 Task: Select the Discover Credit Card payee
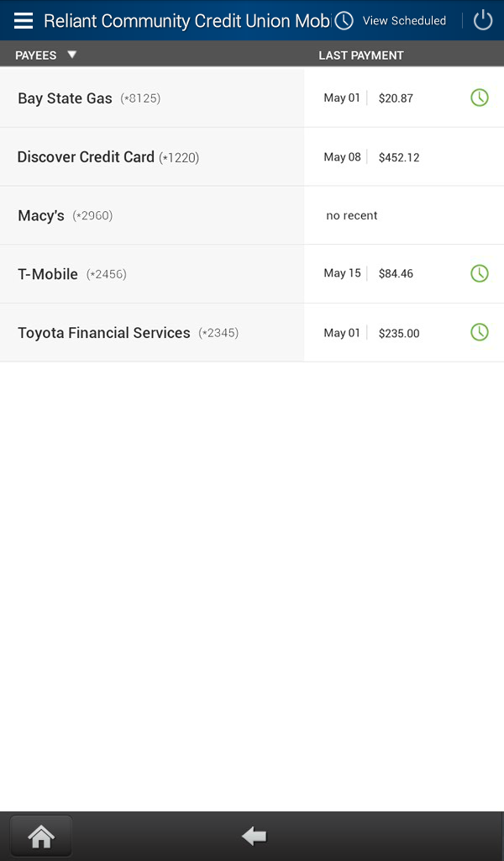pos(86,157)
